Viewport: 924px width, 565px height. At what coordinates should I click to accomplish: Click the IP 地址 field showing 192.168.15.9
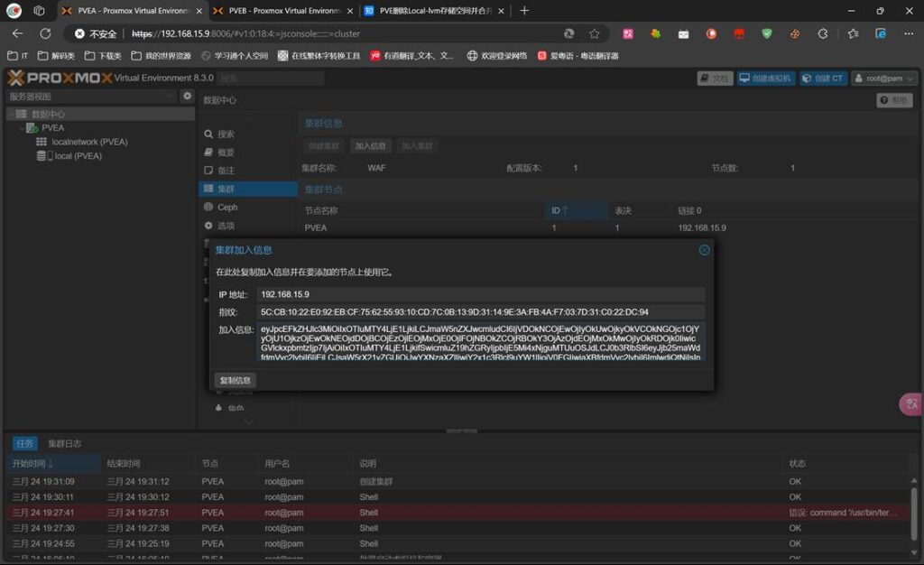pos(481,294)
